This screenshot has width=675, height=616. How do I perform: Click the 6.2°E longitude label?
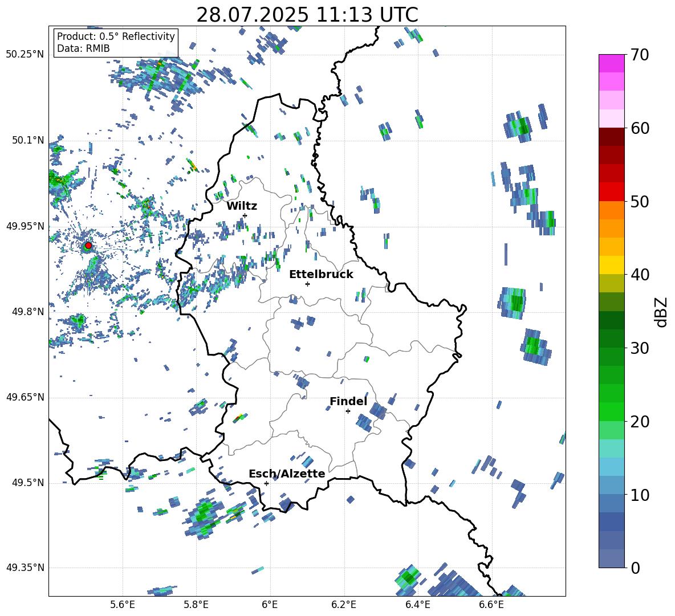point(344,605)
